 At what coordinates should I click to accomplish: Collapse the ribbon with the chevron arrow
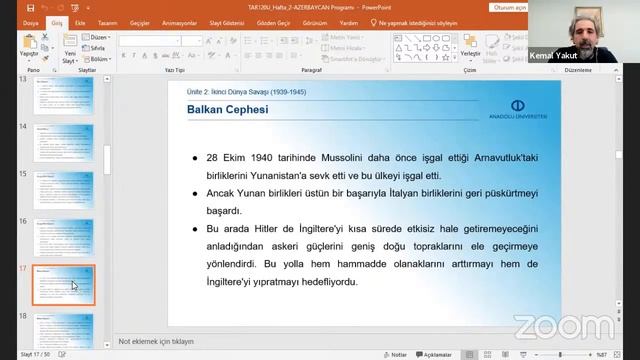616,70
